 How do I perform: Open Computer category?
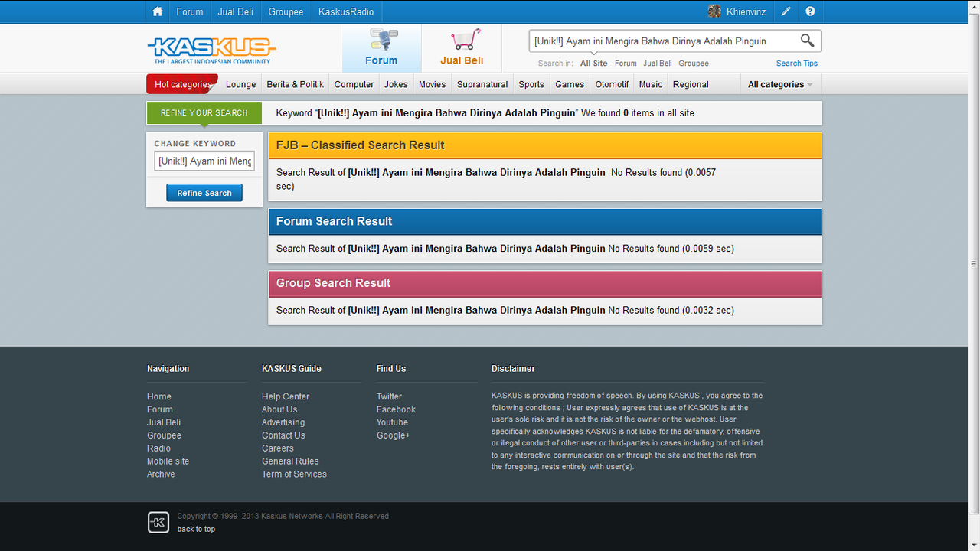[354, 84]
